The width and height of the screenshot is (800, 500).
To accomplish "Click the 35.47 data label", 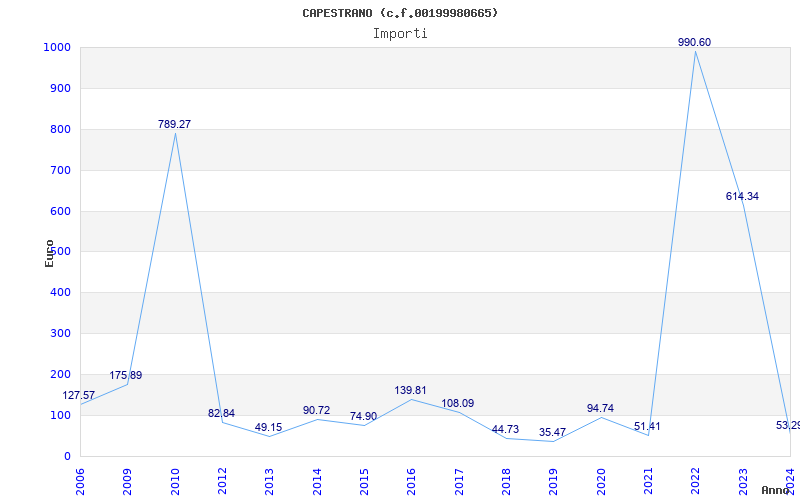I will (552, 433).
